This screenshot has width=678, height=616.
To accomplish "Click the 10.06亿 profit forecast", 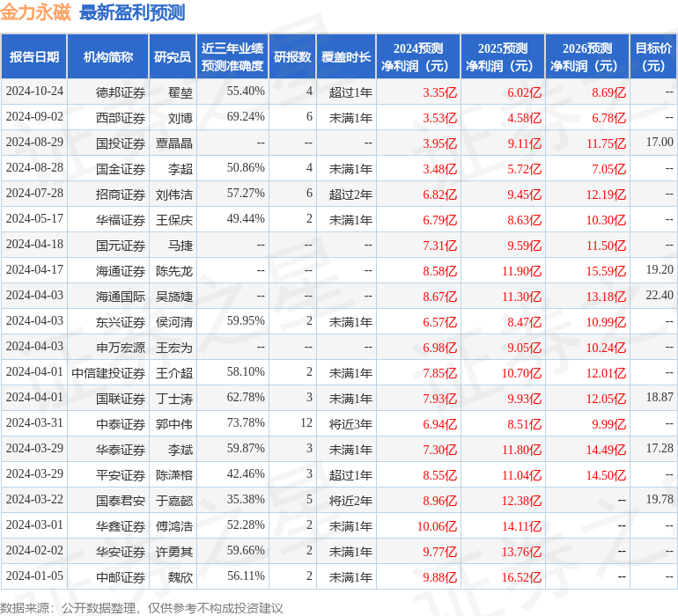I will click(x=437, y=525).
